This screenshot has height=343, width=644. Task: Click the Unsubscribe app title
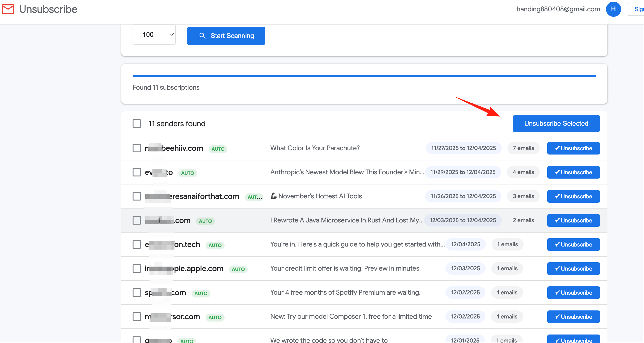point(49,9)
